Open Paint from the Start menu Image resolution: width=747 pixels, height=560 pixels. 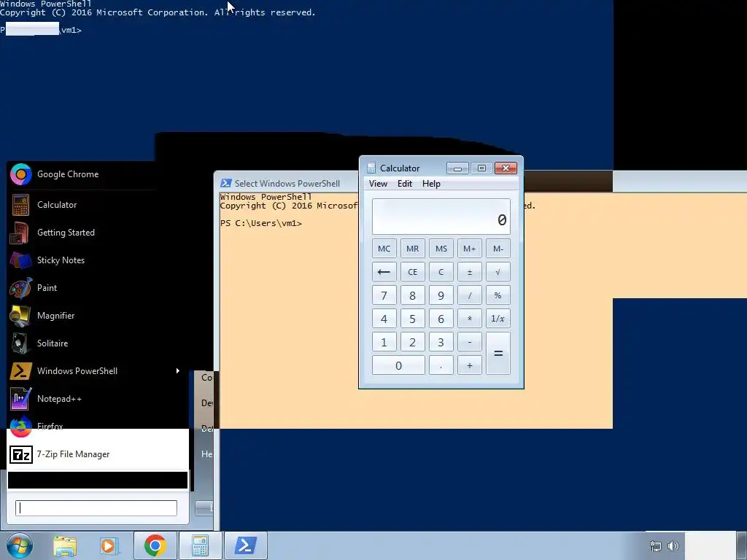coord(98,287)
